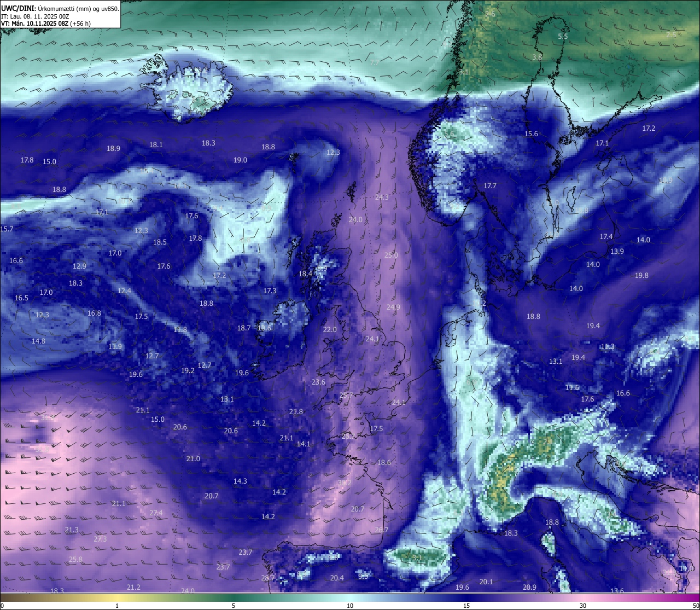Click the 20.9 value label

529,587
